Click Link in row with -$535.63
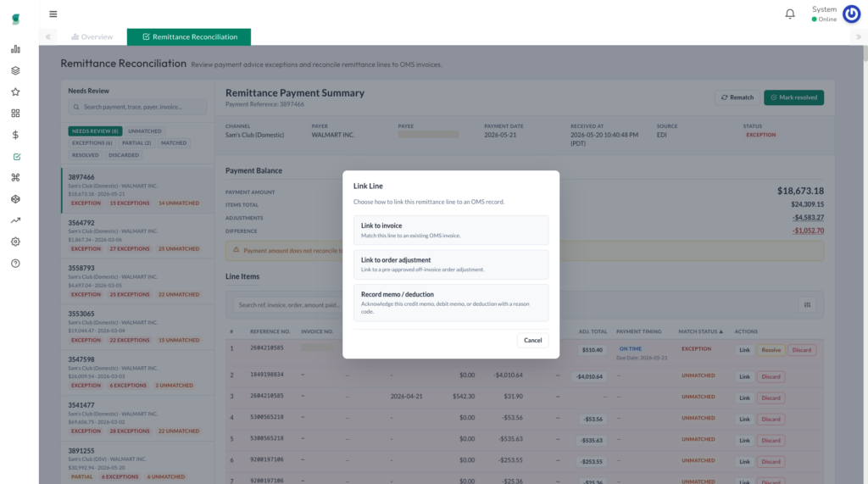 coord(744,441)
